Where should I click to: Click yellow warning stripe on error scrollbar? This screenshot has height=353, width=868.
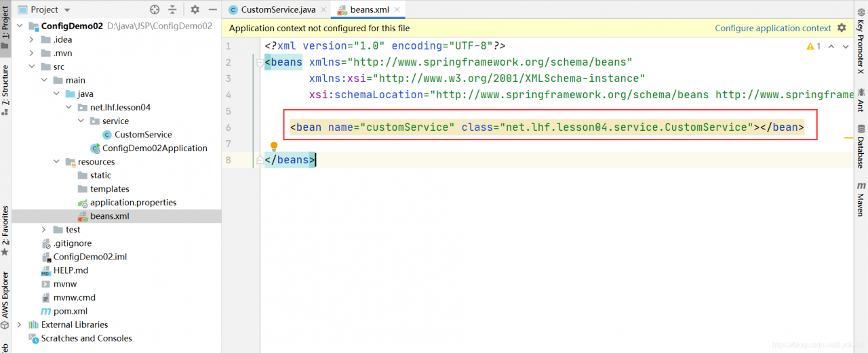tap(849, 138)
